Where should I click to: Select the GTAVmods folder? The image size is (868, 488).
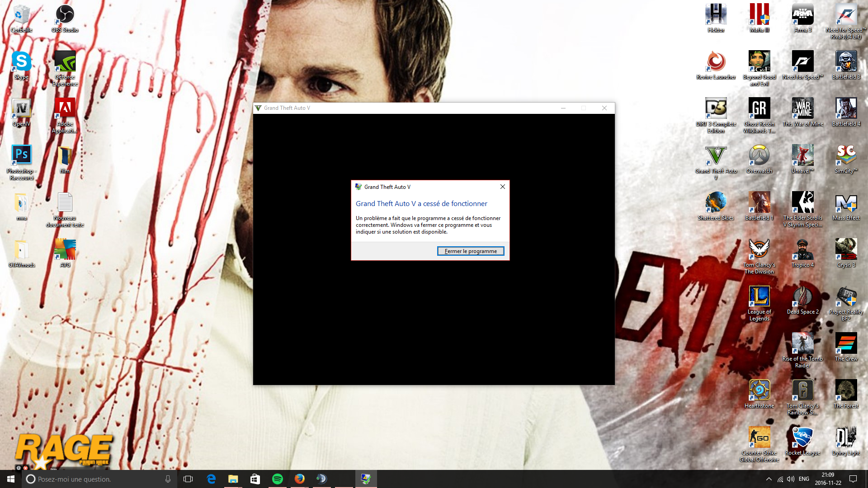[21, 253]
